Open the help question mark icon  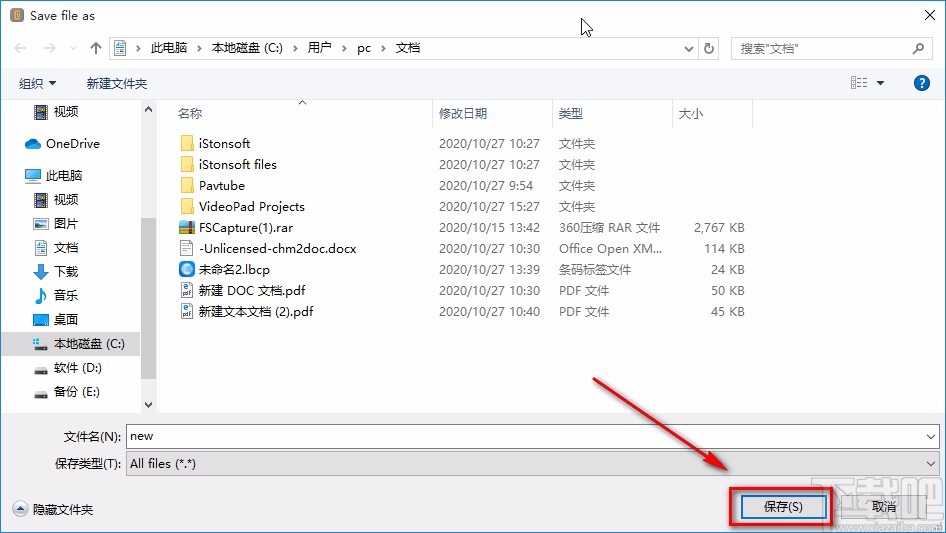click(x=921, y=83)
